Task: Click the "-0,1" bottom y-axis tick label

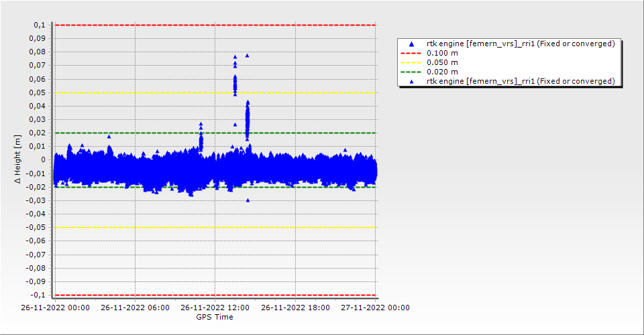Action: 38,295
